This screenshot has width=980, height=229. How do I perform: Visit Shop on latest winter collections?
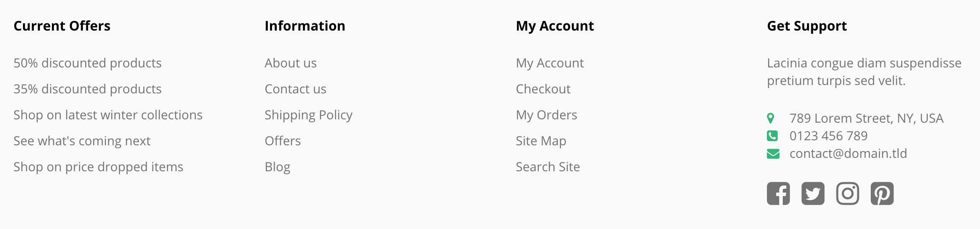click(x=108, y=115)
